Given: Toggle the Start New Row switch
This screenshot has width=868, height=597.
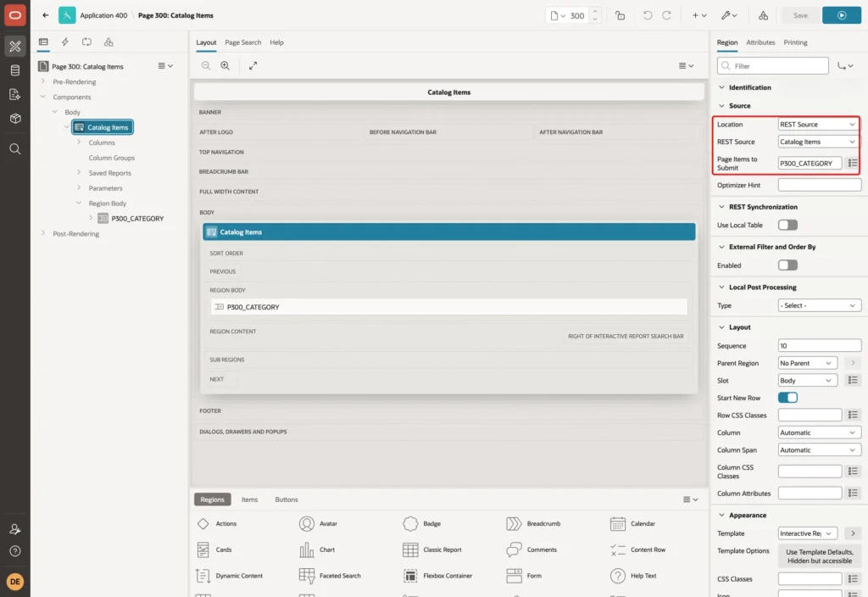Looking at the screenshot, I should coord(787,398).
